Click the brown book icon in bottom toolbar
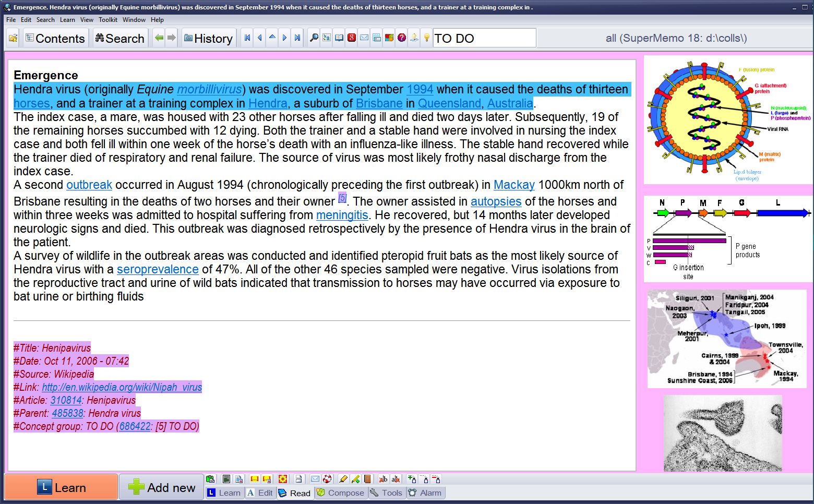 point(367,479)
